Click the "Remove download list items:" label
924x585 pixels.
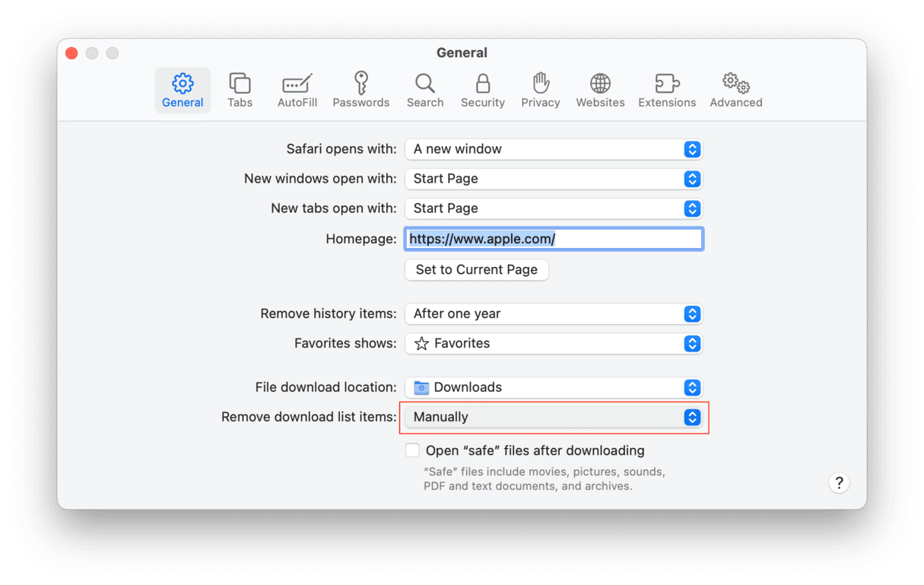[x=309, y=417]
